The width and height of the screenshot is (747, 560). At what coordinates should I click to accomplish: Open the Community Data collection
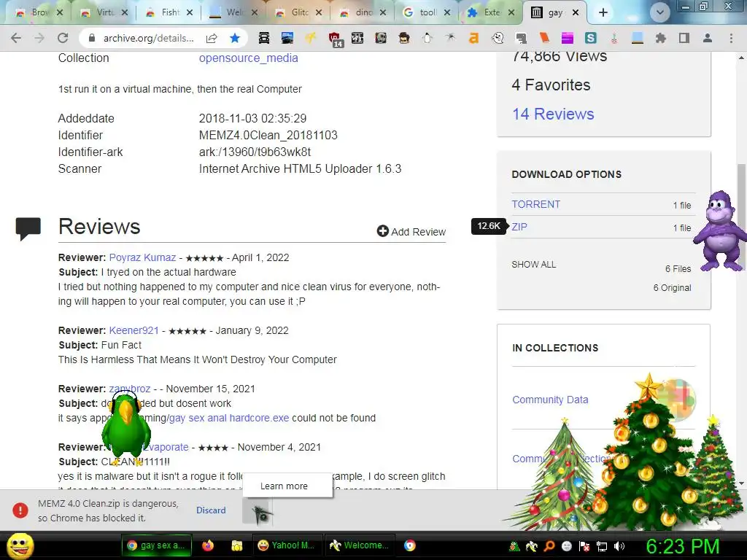[550, 400]
